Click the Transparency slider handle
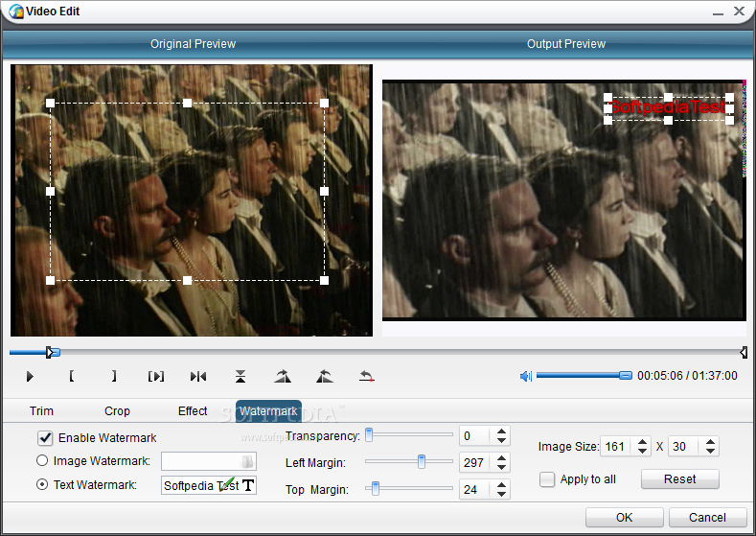This screenshot has width=756, height=536. (369, 434)
